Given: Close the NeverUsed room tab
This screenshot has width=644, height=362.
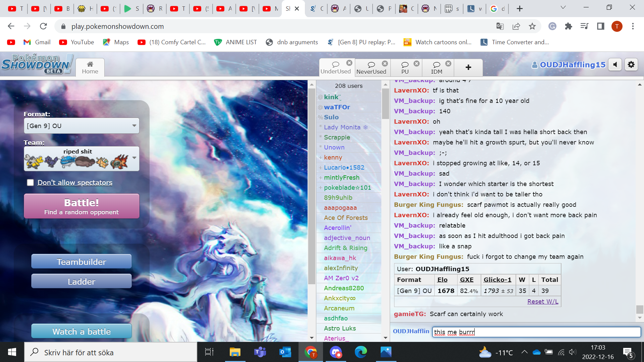Looking at the screenshot, I should click(385, 63).
